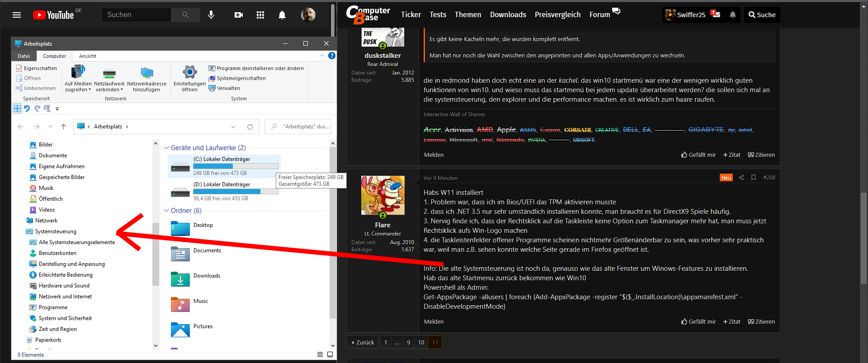Open ComputerBase notifications bell
This screenshot has width=868, height=363.
click(x=732, y=15)
